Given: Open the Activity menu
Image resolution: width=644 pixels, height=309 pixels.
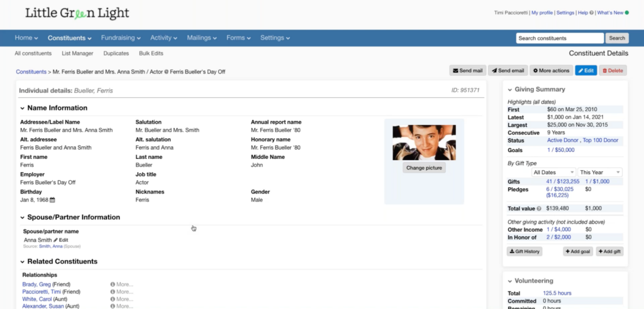Looking at the screenshot, I should [x=164, y=38].
